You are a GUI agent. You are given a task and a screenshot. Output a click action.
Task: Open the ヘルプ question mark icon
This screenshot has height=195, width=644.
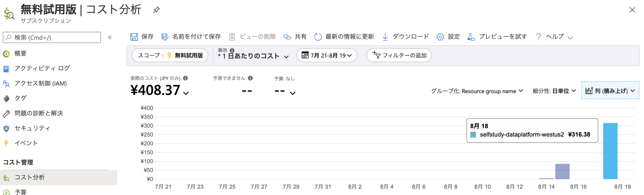(x=538, y=36)
